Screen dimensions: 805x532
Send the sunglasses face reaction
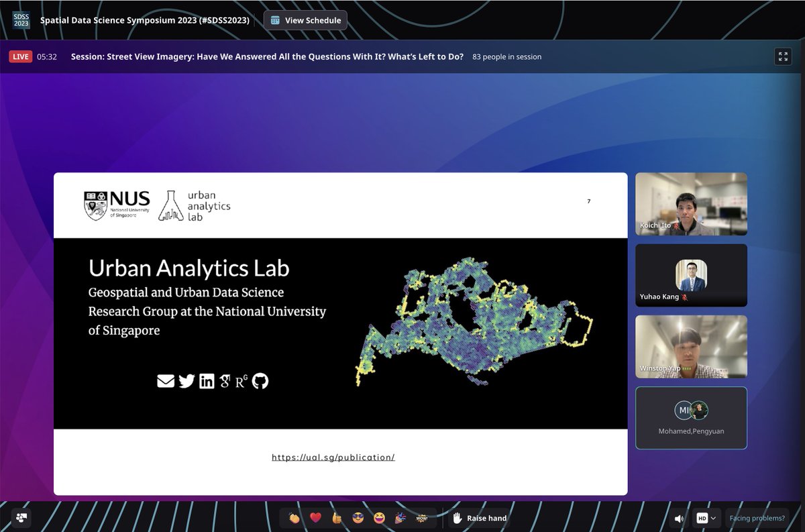click(x=358, y=518)
